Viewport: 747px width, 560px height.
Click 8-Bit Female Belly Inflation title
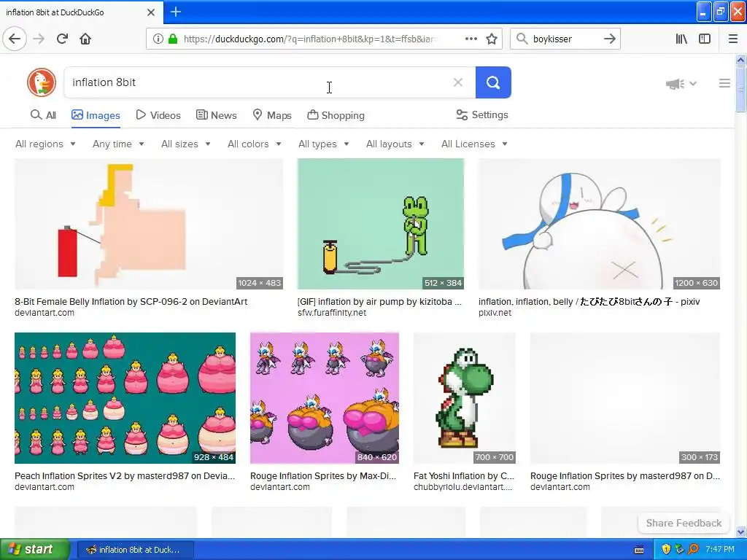tap(131, 301)
